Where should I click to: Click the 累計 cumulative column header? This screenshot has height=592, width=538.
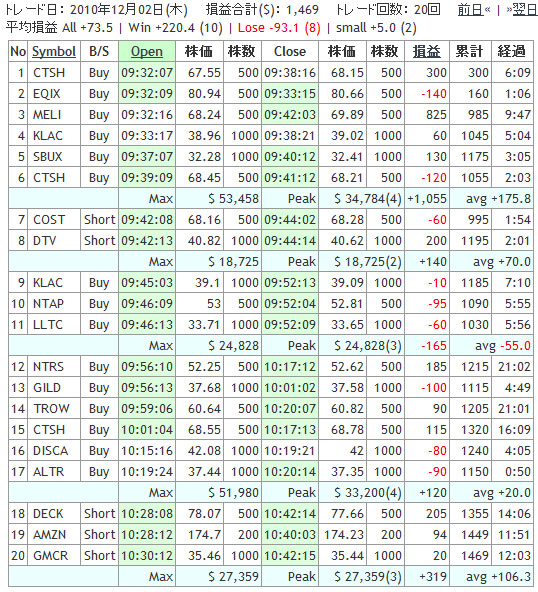coord(470,51)
